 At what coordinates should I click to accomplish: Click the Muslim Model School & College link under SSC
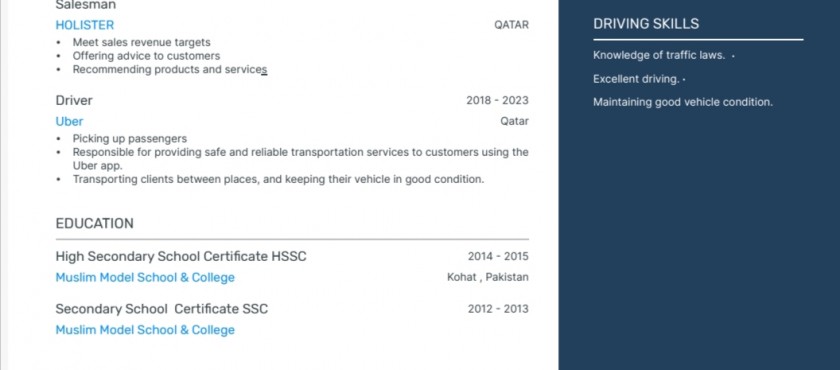coord(145,330)
